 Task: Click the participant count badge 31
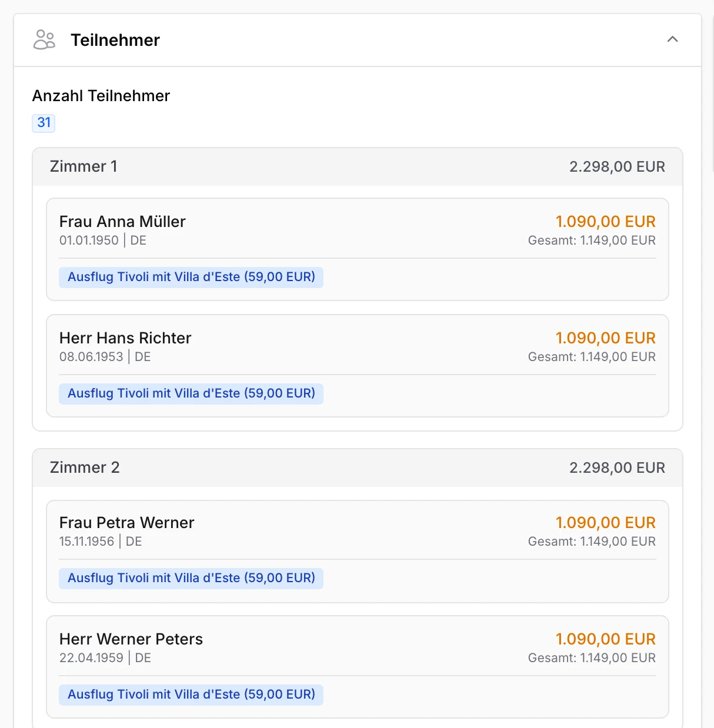[x=44, y=122]
